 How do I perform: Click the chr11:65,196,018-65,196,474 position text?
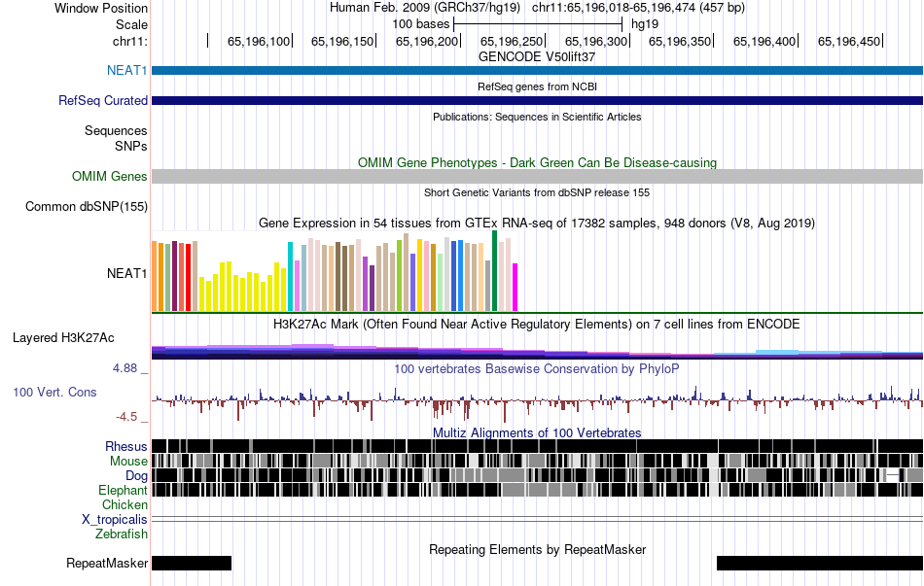[x=638, y=8]
